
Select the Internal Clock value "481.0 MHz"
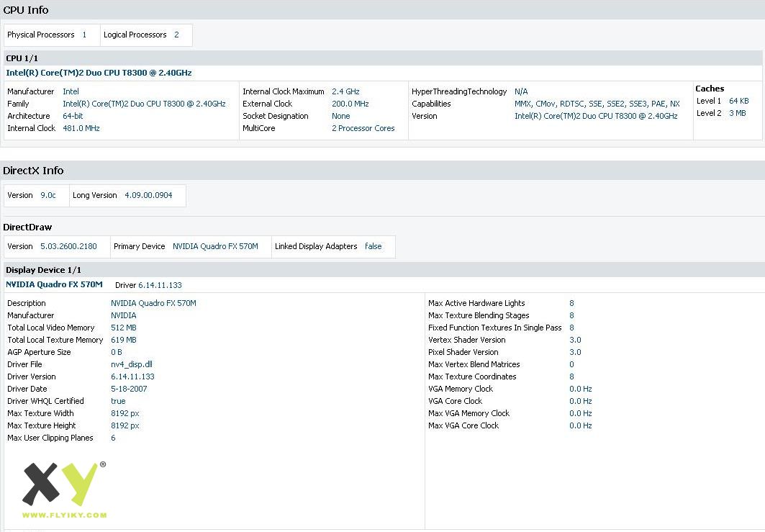tap(81, 128)
